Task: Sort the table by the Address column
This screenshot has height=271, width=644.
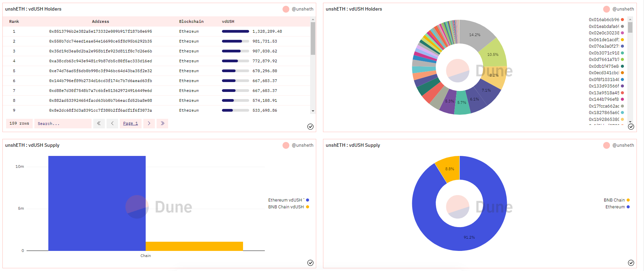Action: [x=100, y=21]
